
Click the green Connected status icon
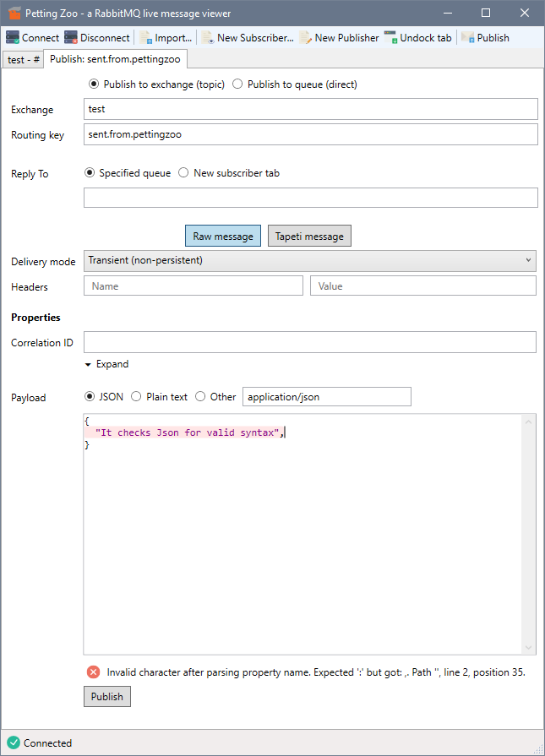click(x=14, y=742)
